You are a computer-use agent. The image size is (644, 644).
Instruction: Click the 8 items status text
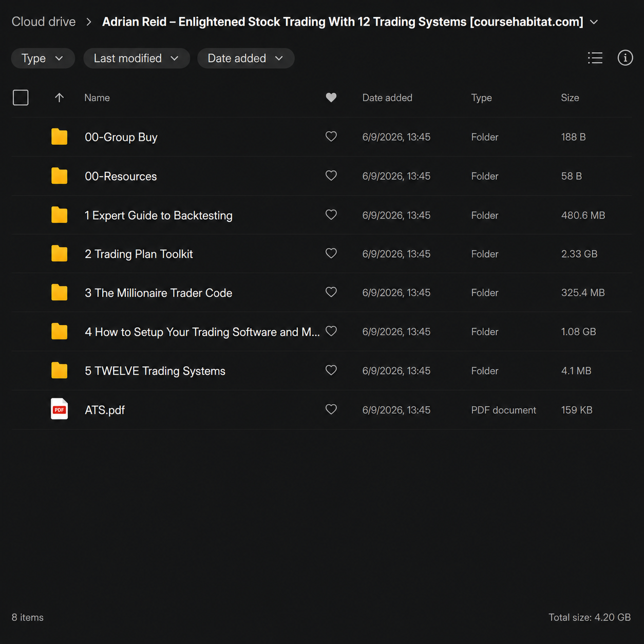tap(28, 617)
